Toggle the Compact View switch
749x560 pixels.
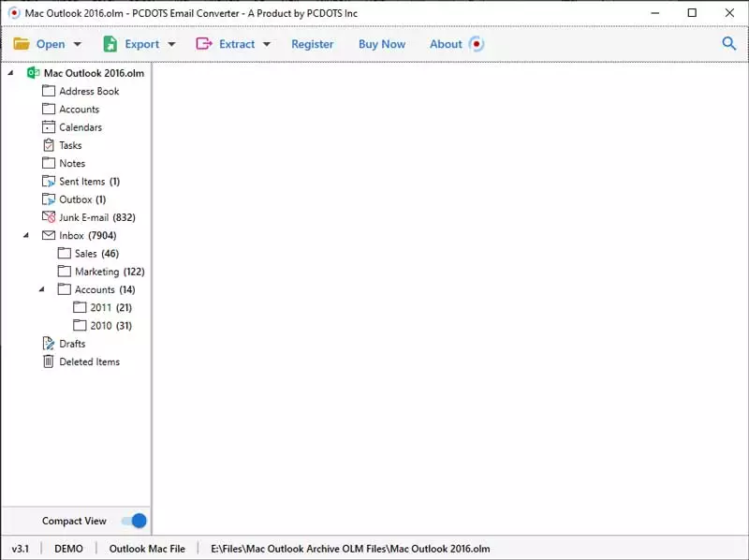point(134,521)
